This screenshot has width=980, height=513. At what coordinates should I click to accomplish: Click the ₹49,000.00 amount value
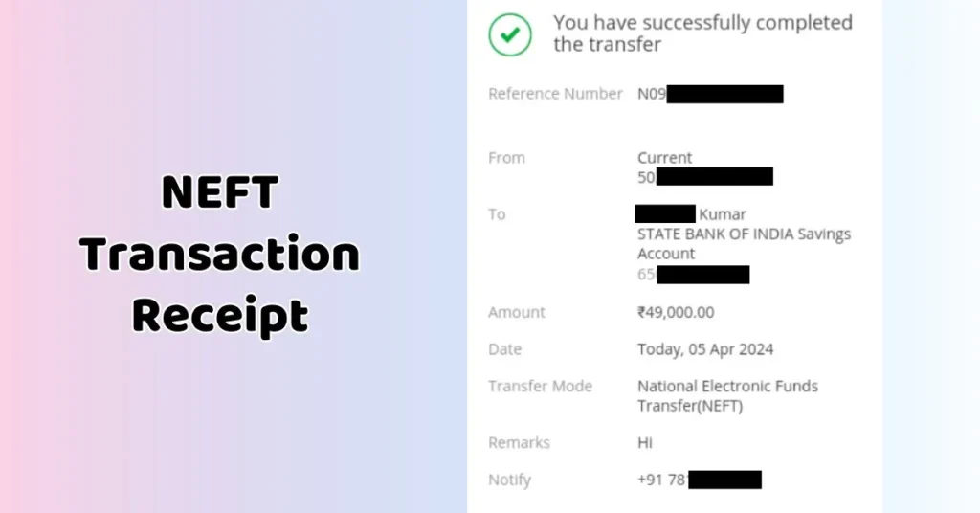(676, 312)
